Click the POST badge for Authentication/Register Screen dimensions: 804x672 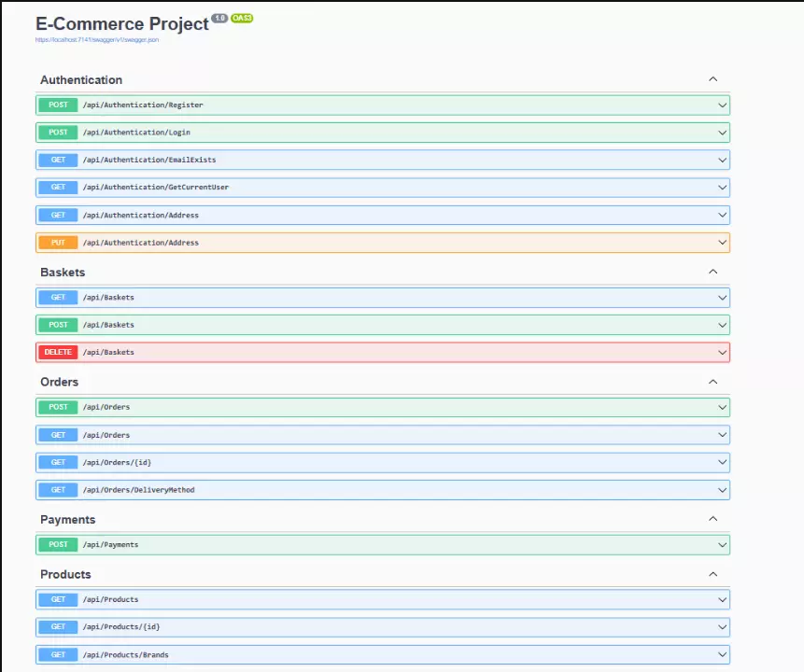pos(58,105)
